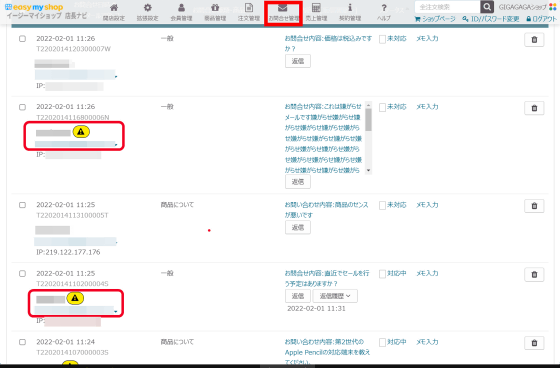Toggle 対応中 status for Apple Pencil inquiry
This screenshot has width=560, height=368.
tap(382, 343)
